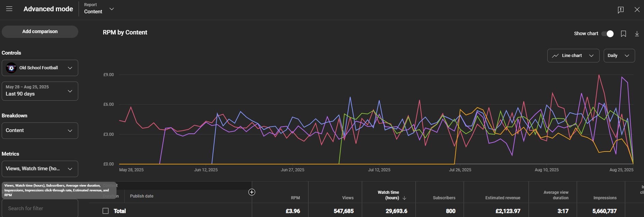The width and height of the screenshot is (644, 217).
Task: Click the add column plus icon
Action: [x=252, y=192]
